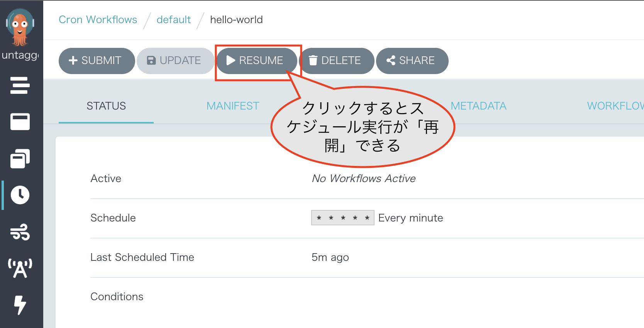Click the Argo octopus logo
The height and width of the screenshot is (328, 644).
20,27
